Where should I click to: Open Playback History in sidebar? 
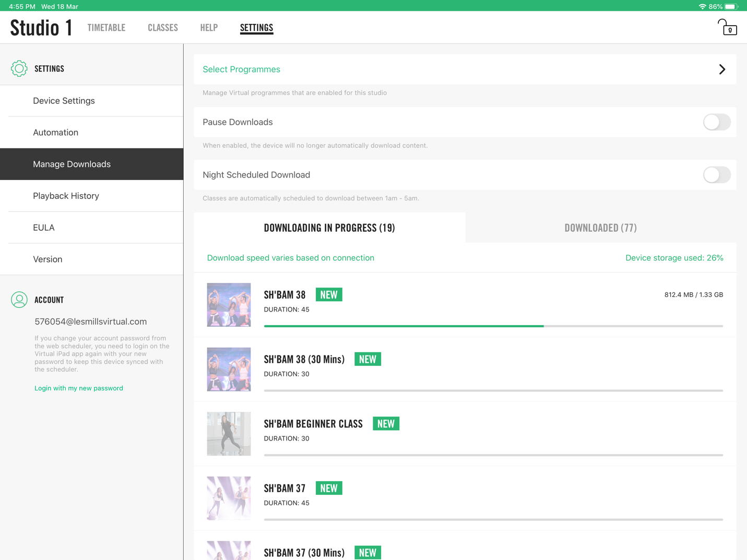92,196
